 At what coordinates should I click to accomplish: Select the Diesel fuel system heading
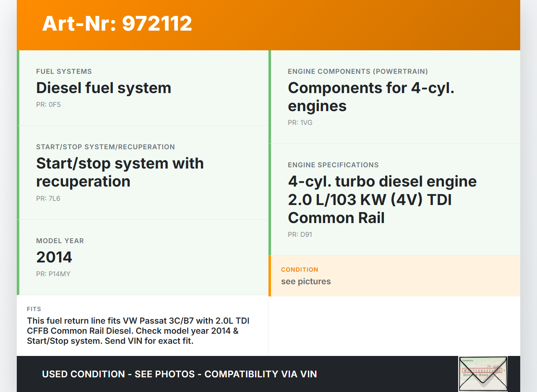point(104,88)
